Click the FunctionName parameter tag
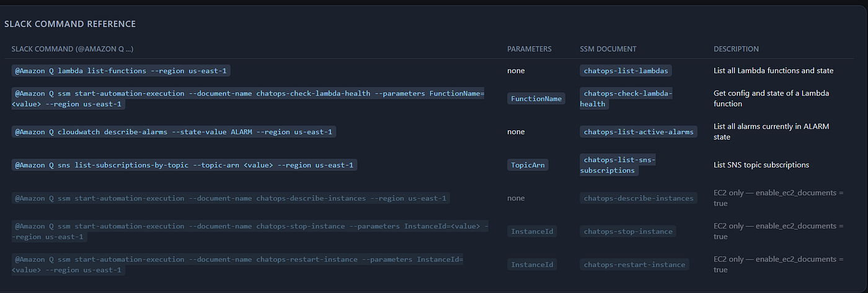Screen dimensions: 868x293 536,99
